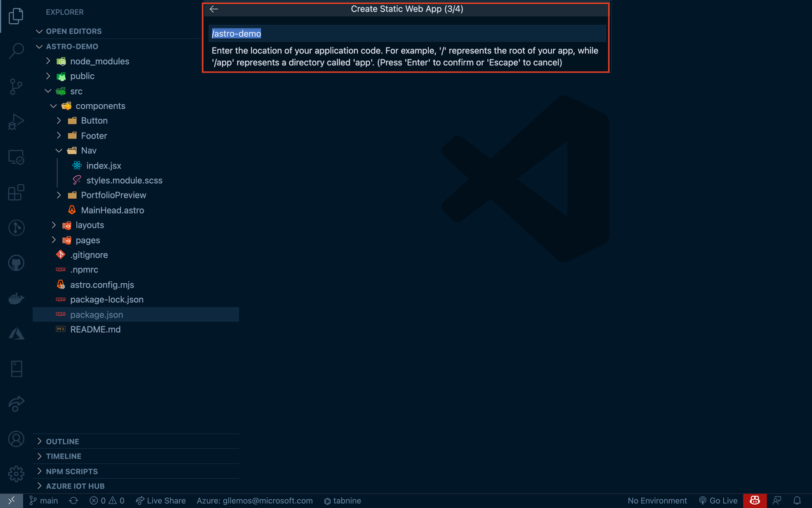Viewport: 812px width, 508px height.
Task: Go back to previous step in Create Static Web App
Action: (214, 9)
